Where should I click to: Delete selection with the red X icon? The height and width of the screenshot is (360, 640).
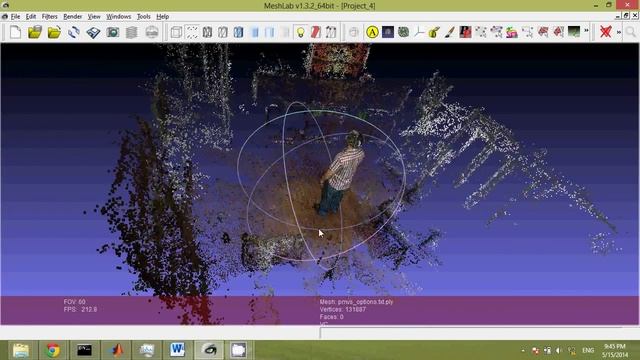(x=606, y=32)
